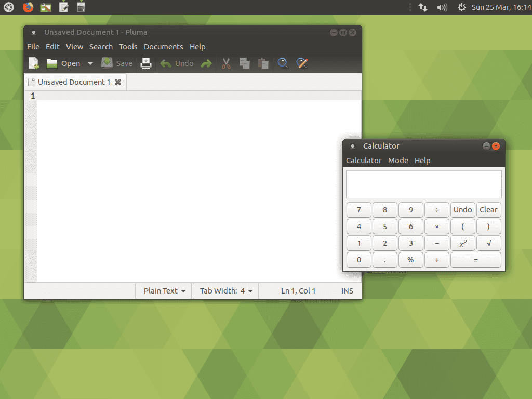Open the Find magnifier tool

(x=283, y=63)
